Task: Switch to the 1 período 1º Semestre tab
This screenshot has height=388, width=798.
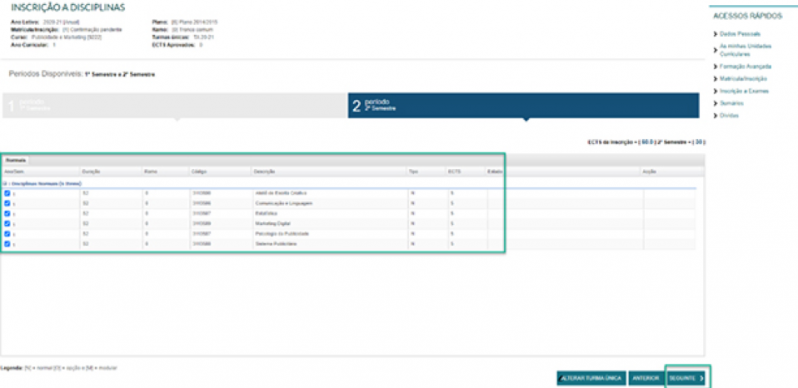Action: tap(175, 105)
